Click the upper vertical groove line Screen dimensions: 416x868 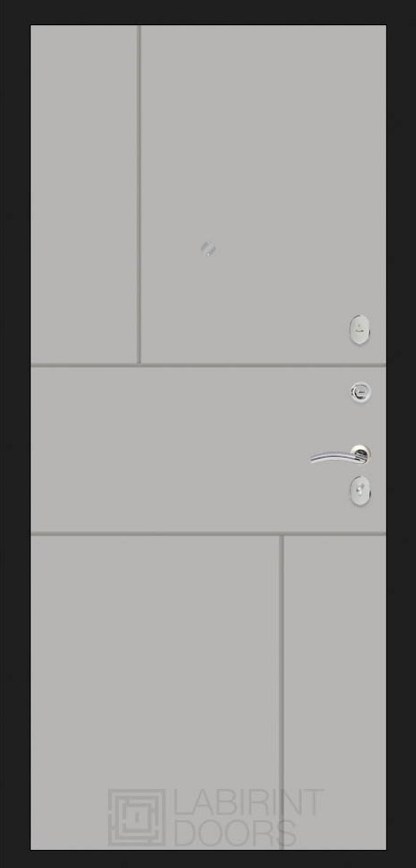pyautogui.click(x=139, y=194)
